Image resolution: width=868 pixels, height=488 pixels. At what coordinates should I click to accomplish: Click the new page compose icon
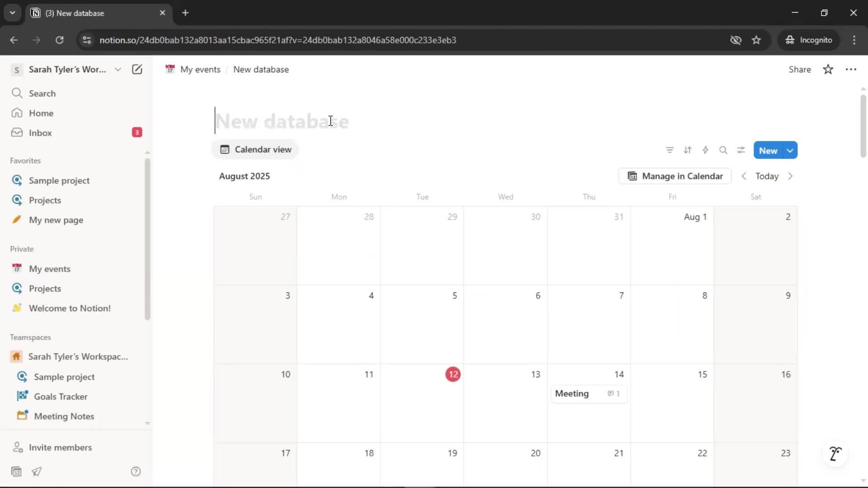click(x=137, y=69)
